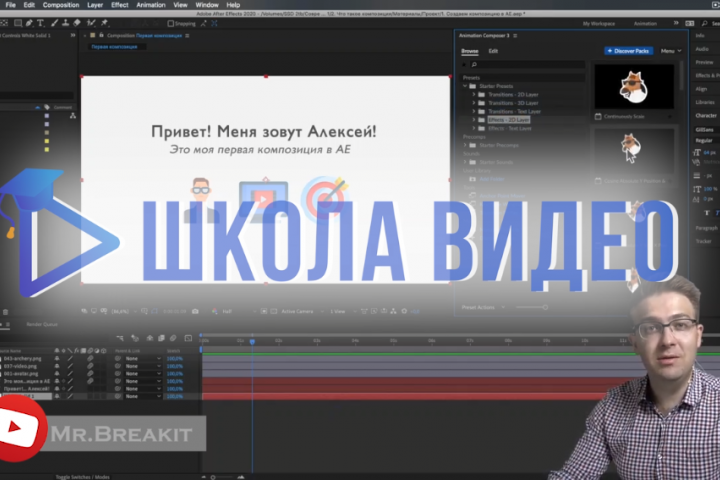This screenshot has width=720, height=480.
Task: Select the Puppet Pin tool
Action: pyautogui.click(x=104, y=23)
